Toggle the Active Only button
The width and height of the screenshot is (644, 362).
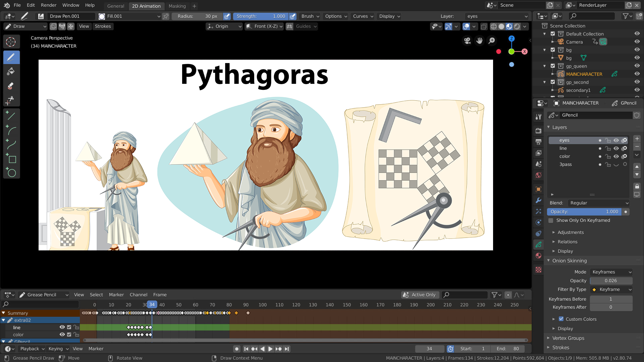tap(420, 295)
